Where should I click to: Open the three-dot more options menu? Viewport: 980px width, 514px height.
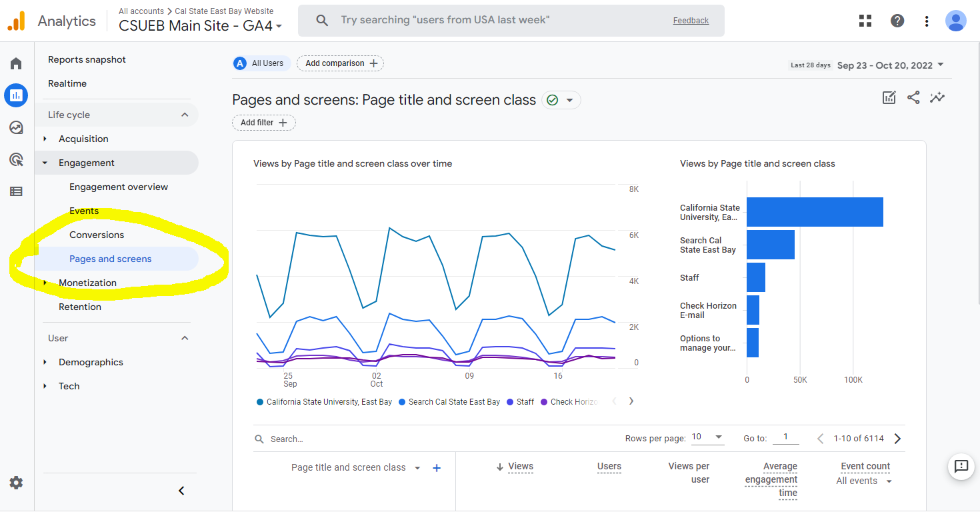click(927, 21)
